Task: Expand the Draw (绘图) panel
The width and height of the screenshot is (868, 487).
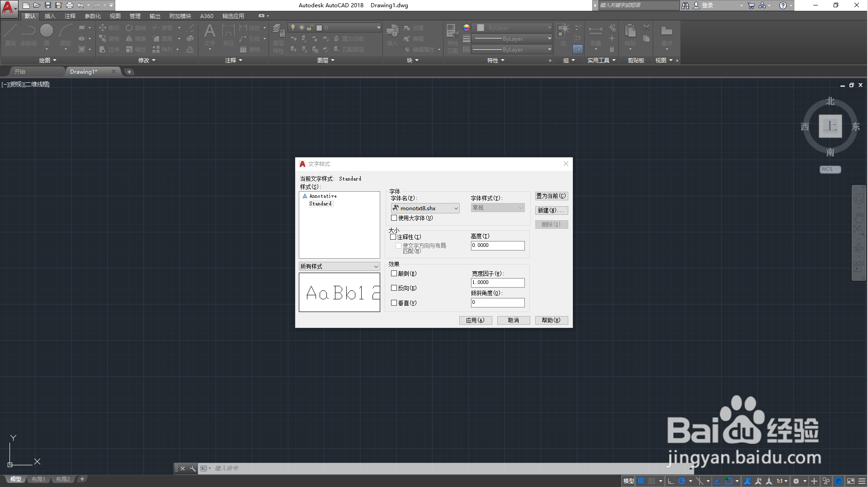Action: tap(47, 60)
